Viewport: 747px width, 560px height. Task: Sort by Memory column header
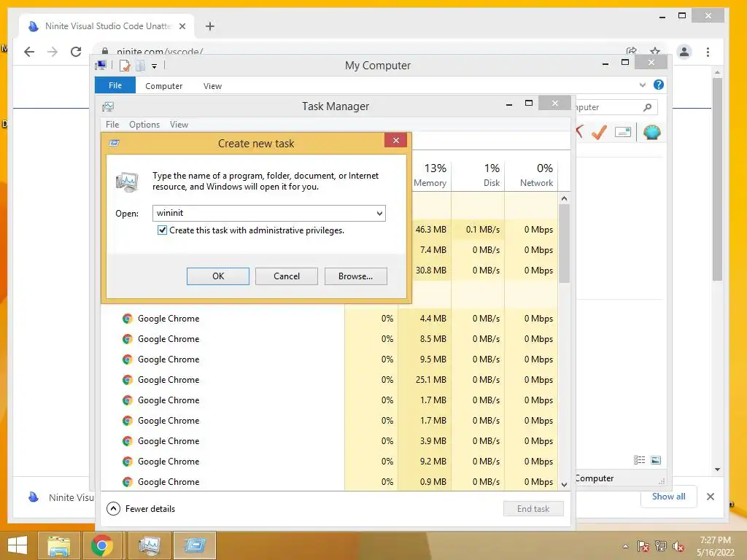430,175
